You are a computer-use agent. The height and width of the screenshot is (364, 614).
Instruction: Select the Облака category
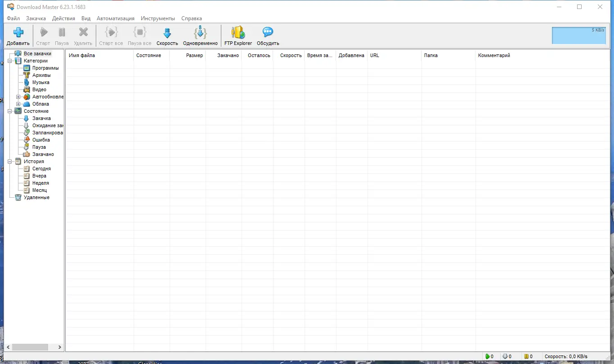40,104
